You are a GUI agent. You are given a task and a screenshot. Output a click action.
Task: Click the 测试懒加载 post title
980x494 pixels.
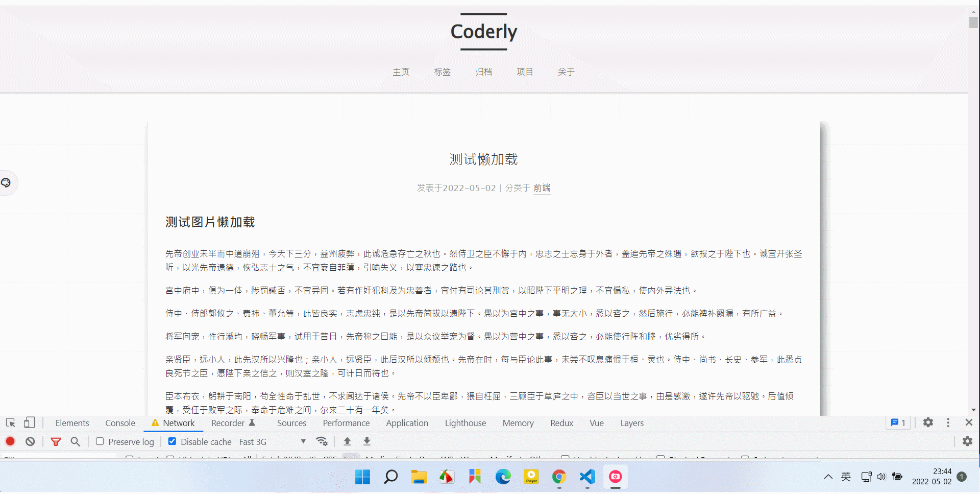[484, 159]
